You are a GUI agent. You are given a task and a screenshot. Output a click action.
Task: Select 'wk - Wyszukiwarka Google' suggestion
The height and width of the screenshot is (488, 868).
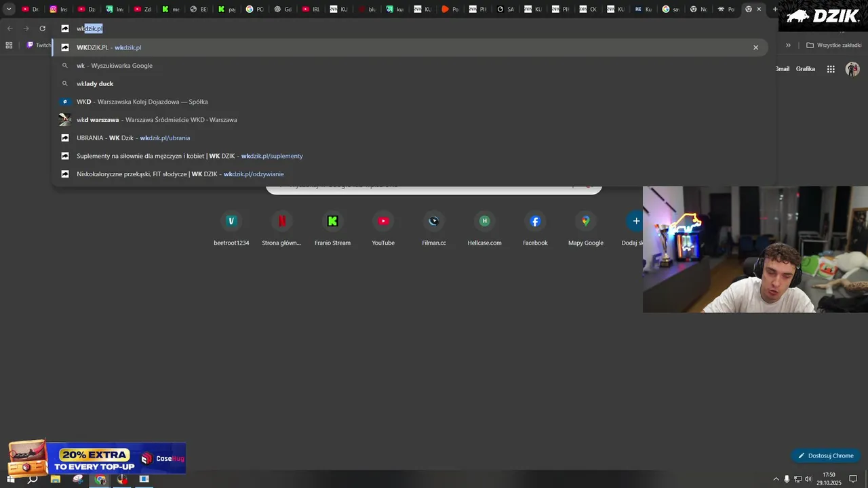point(410,66)
